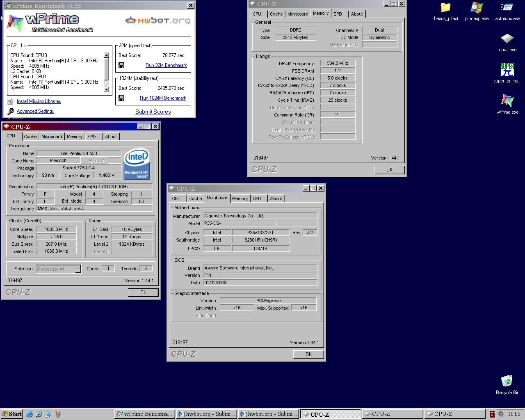Switch to SPD tab in Memory window
Viewport: 525px width, 420px height.
coord(338,14)
